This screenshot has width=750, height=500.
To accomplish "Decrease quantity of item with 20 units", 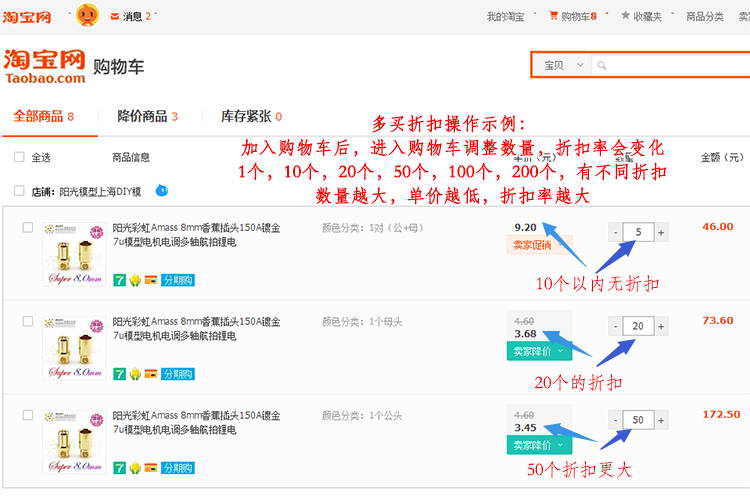I will (x=615, y=326).
